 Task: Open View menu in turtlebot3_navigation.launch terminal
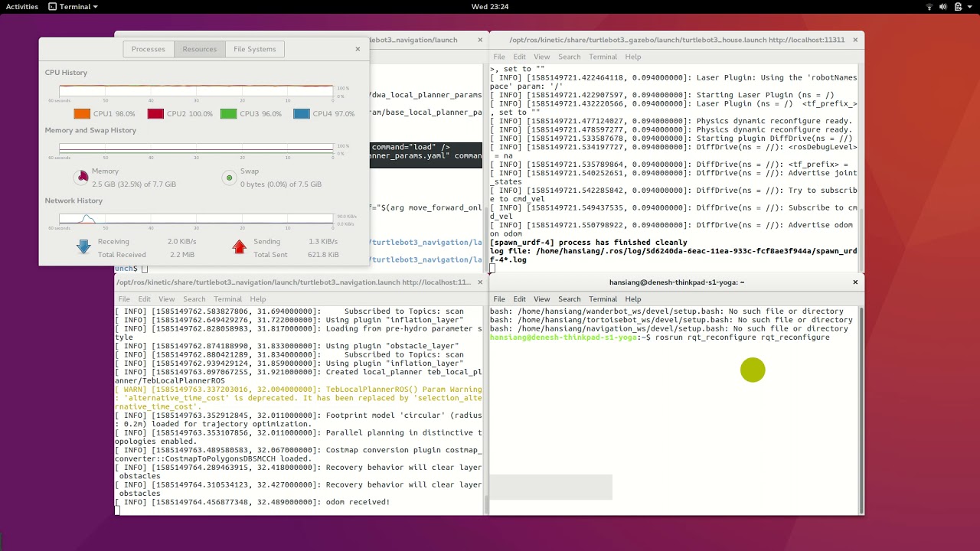tap(167, 299)
